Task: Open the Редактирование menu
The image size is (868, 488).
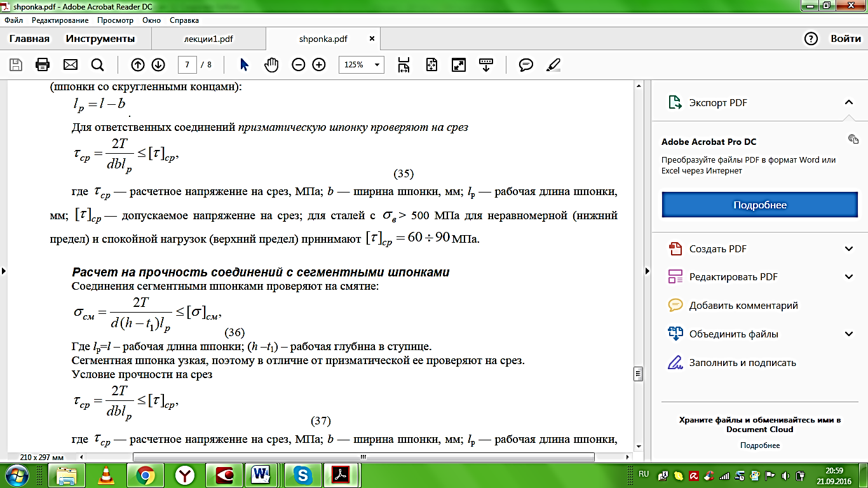Action: click(60, 20)
